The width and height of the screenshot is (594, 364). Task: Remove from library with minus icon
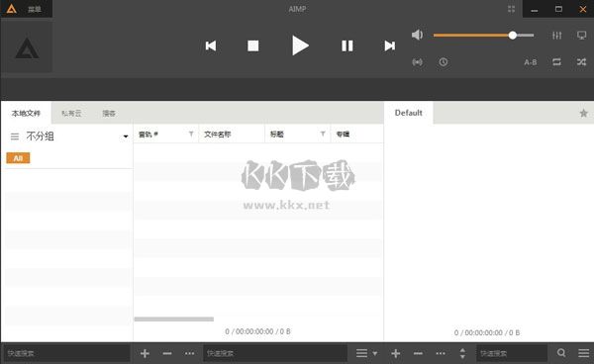pos(167,353)
